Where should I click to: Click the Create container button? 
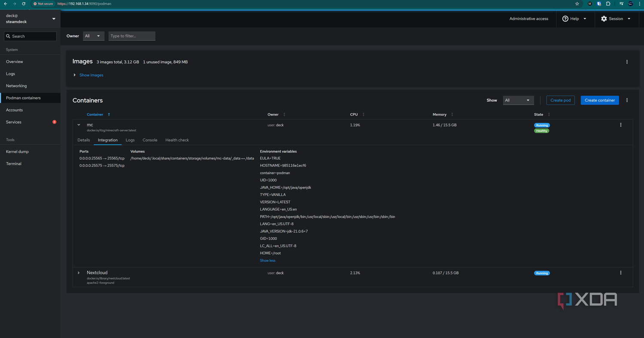pos(600,100)
